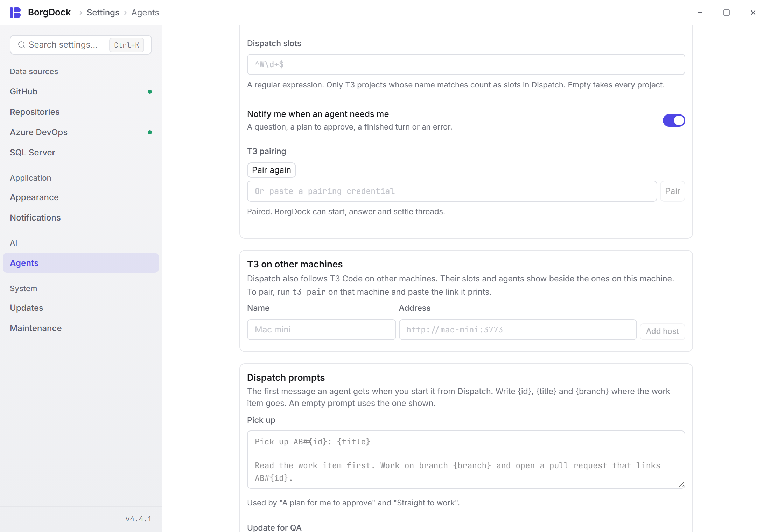Click the BorgDock logo icon
770x532 pixels.
coord(15,13)
